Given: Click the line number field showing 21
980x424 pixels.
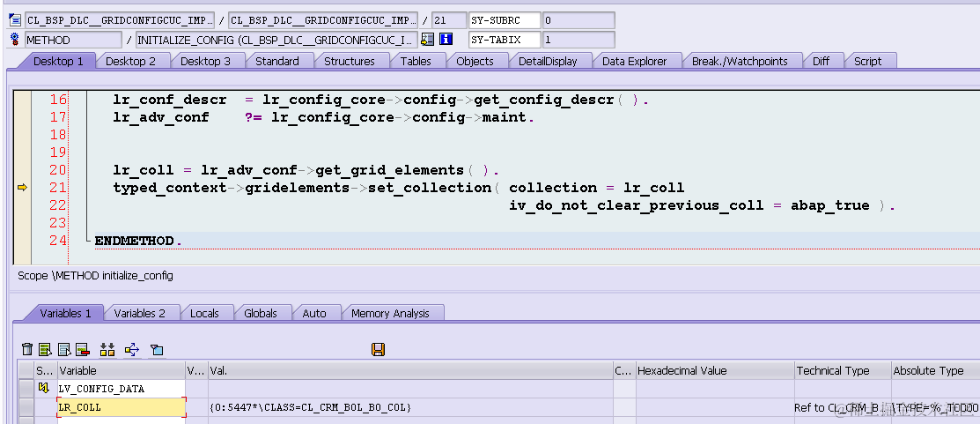Looking at the screenshot, I should 449,20.
